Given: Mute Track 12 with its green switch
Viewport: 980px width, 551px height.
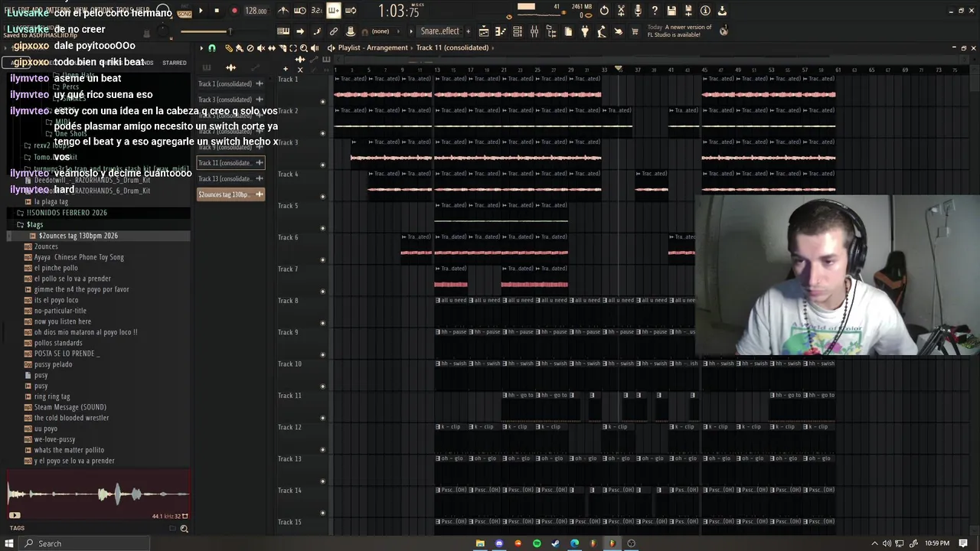Looking at the screenshot, I should (322, 449).
